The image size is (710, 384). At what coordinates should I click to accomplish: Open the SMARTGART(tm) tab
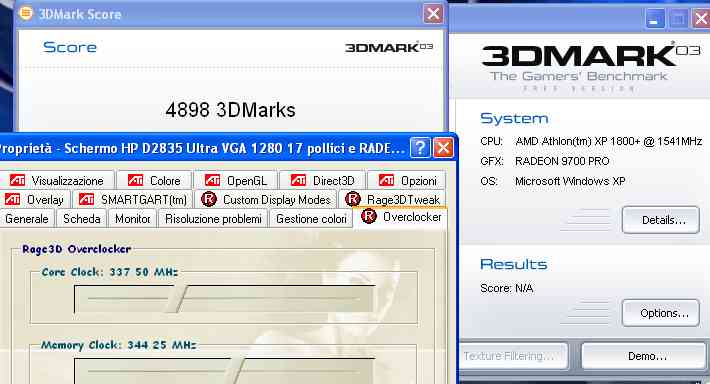coord(132,200)
